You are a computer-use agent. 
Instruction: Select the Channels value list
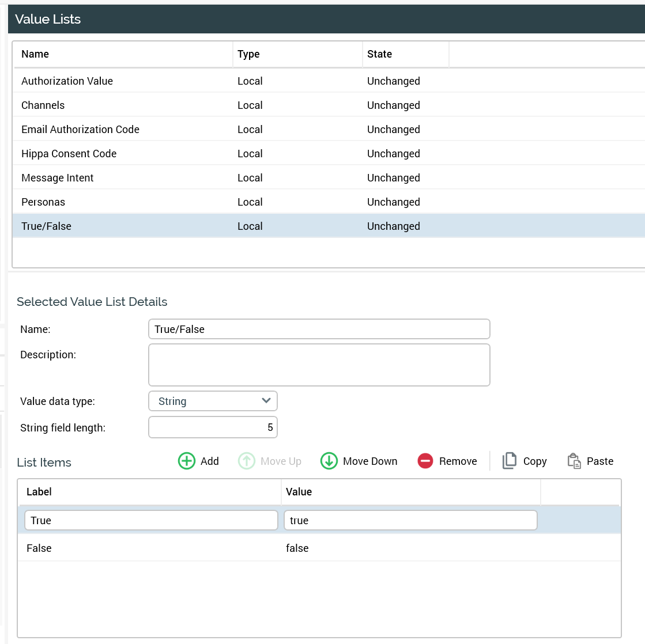point(43,105)
